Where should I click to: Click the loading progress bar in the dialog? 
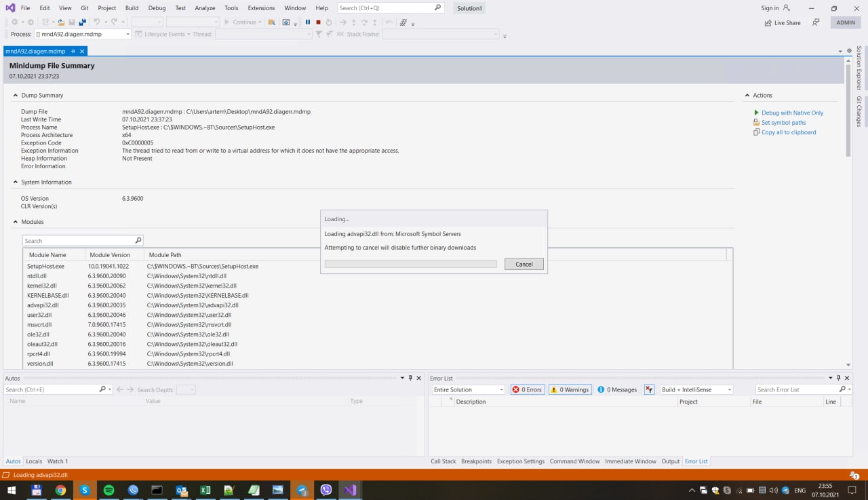pos(411,264)
